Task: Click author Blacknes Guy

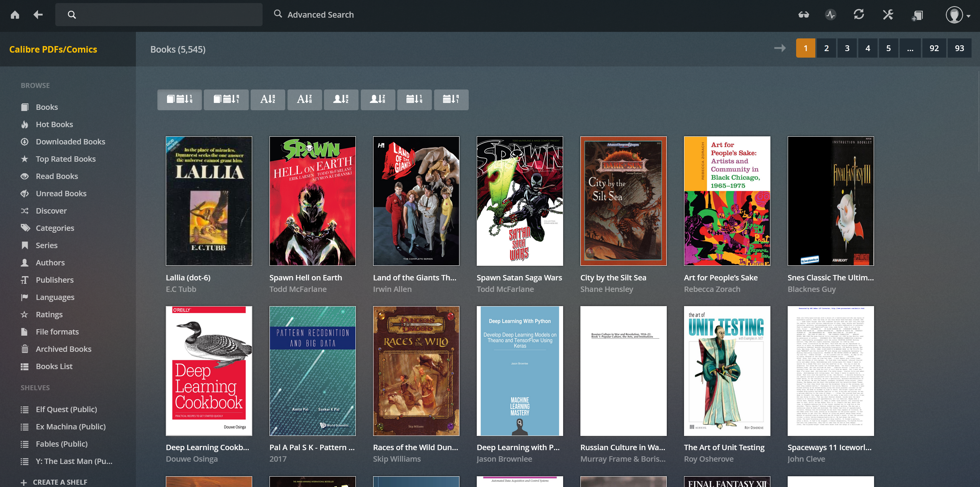Action: (x=811, y=289)
